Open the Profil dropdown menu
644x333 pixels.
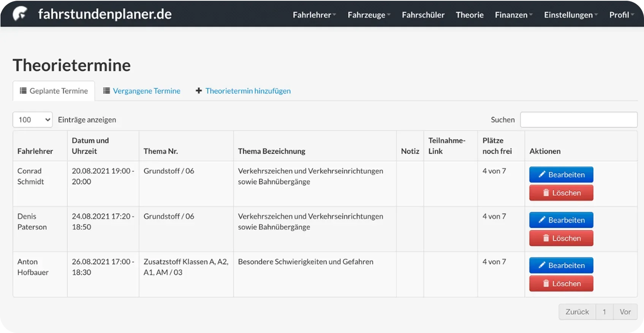coord(621,15)
